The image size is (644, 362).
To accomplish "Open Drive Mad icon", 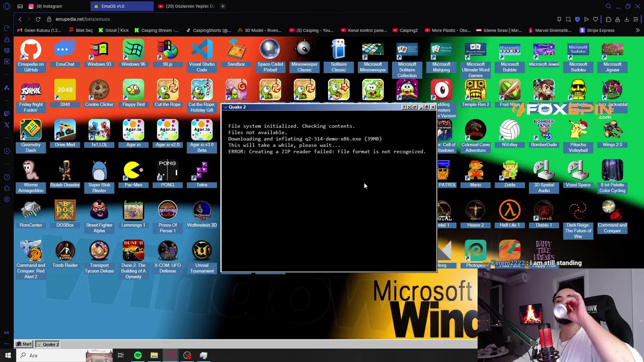I will (x=65, y=134).
